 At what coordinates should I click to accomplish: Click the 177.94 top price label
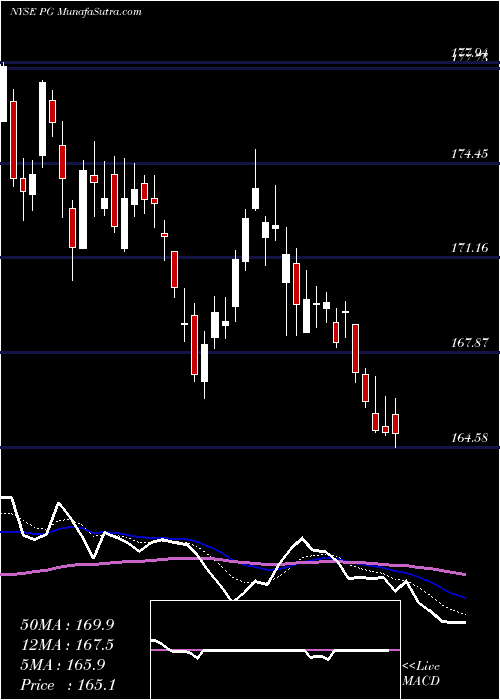tap(470, 54)
